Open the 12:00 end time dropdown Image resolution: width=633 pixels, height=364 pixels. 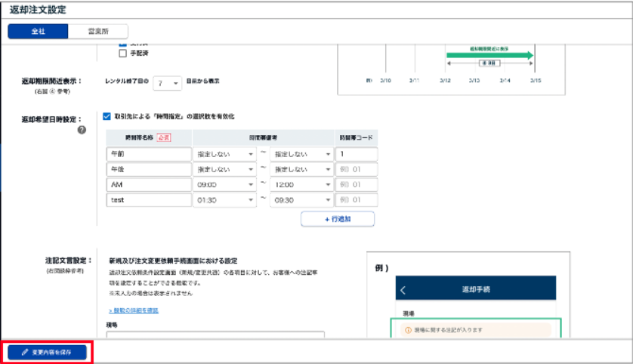coord(301,184)
